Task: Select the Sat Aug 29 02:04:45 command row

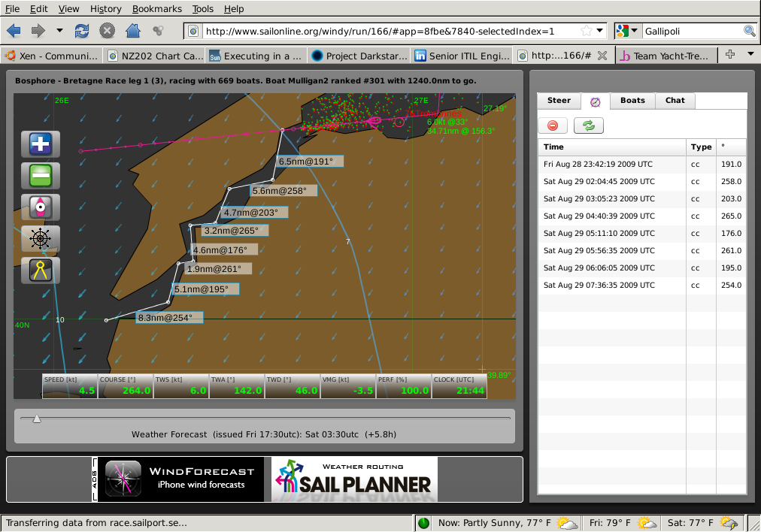Action: click(x=641, y=181)
